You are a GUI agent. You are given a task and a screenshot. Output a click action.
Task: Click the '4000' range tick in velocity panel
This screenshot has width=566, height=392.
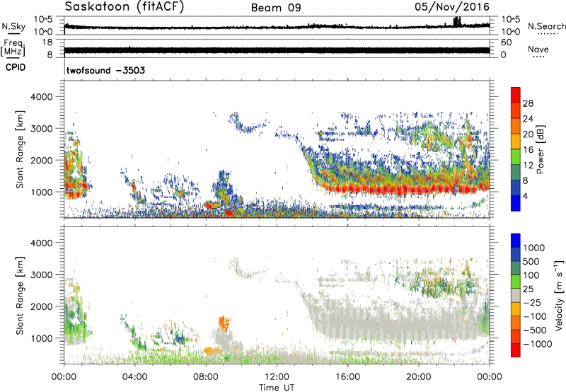pyautogui.click(x=41, y=243)
